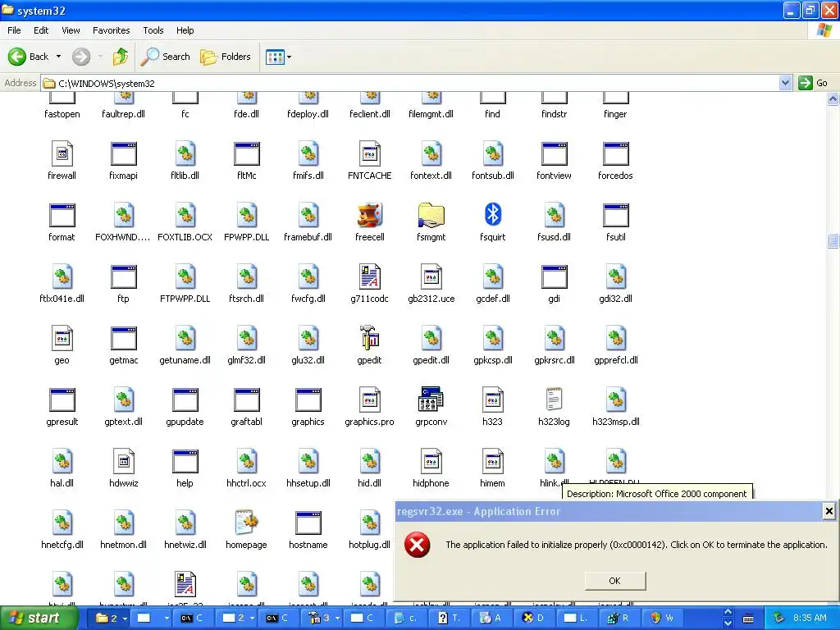Screen dimensions: 840x630
Task: Select the FNTCACHE file icon
Action: tap(370, 153)
